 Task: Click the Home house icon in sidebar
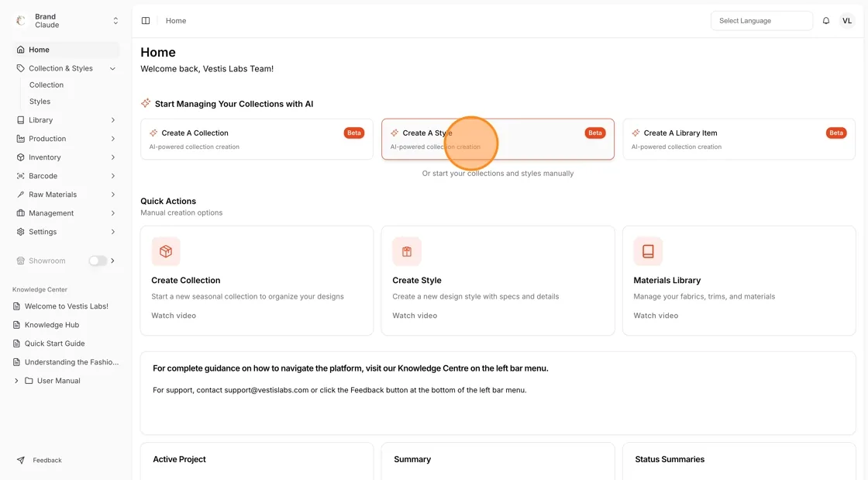pos(20,50)
